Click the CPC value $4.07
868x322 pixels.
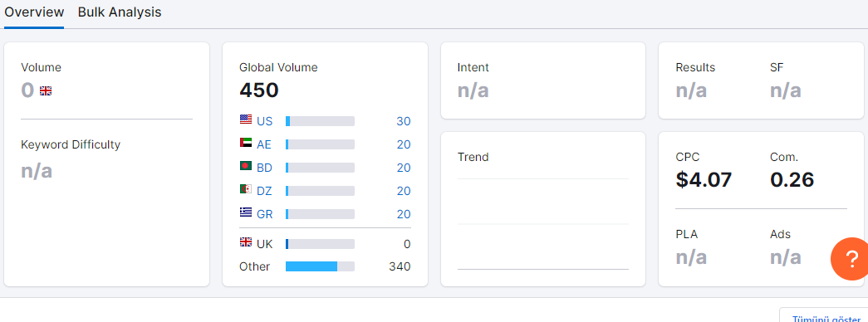(x=704, y=179)
